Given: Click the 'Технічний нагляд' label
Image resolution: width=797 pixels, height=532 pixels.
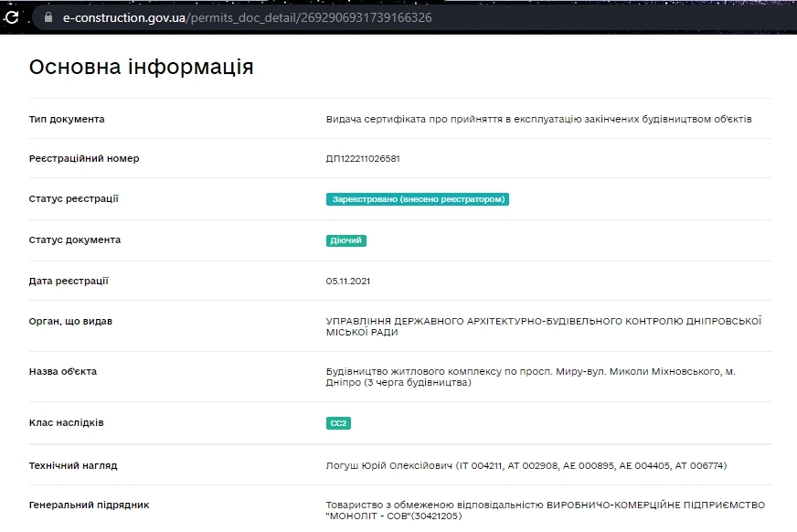Looking at the screenshot, I should (73, 465).
